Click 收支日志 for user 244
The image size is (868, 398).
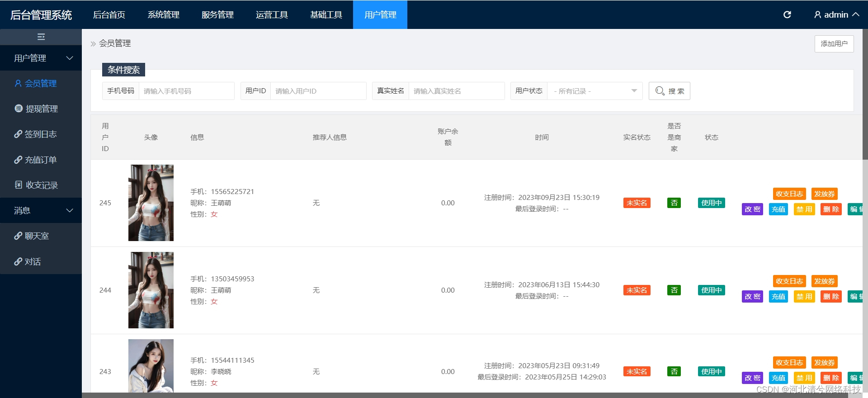click(789, 281)
